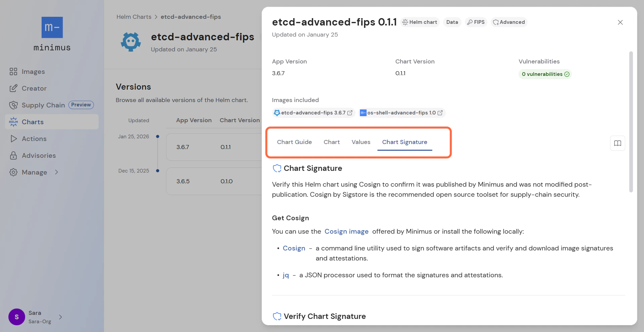Open the Cosign image link
This screenshot has width=644, height=332.
(346, 231)
